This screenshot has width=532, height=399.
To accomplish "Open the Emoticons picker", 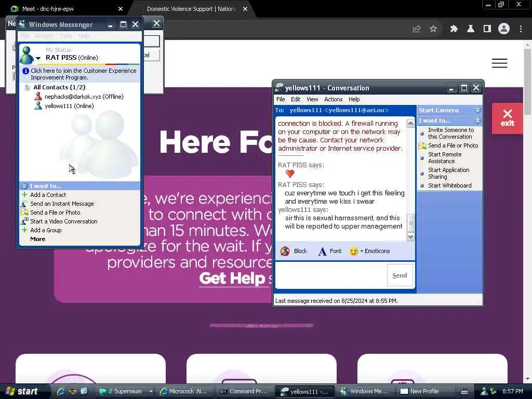I will pyautogui.click(x=370, y=251).
